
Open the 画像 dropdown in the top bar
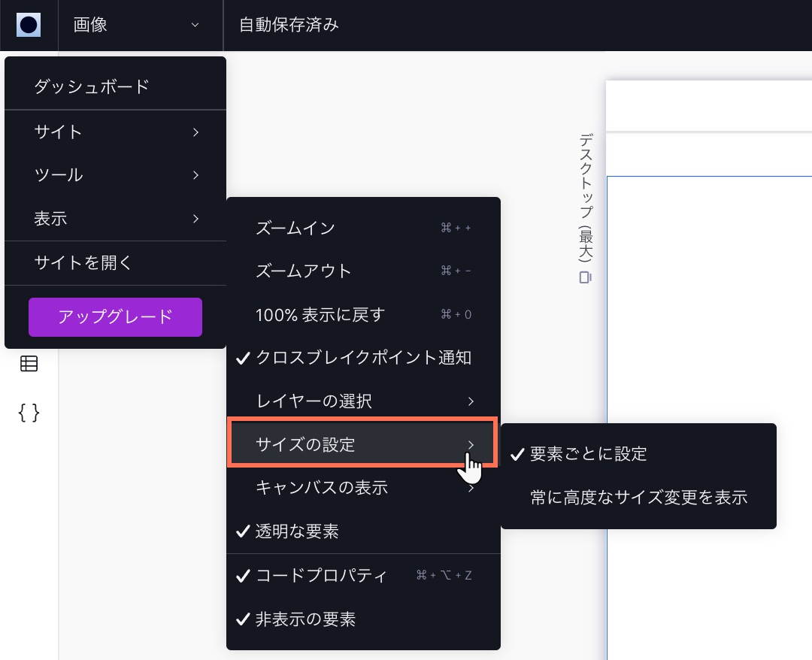(x=139, y=25)
